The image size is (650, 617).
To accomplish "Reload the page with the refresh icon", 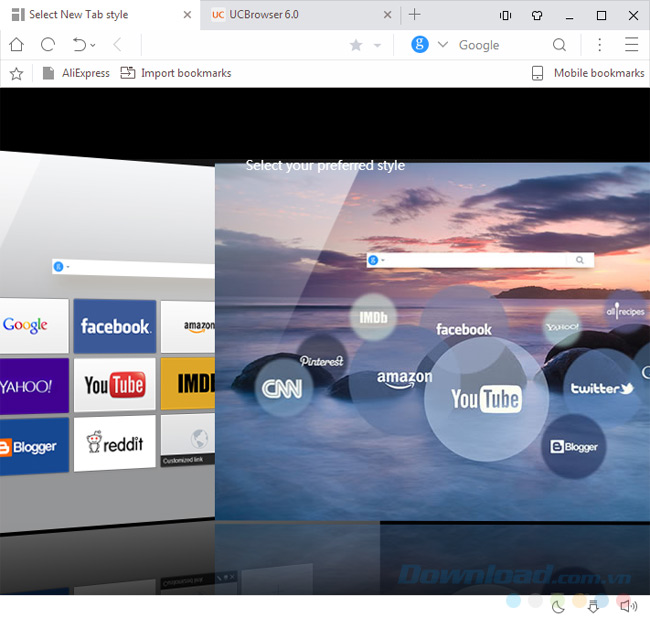I will point(47,45).
